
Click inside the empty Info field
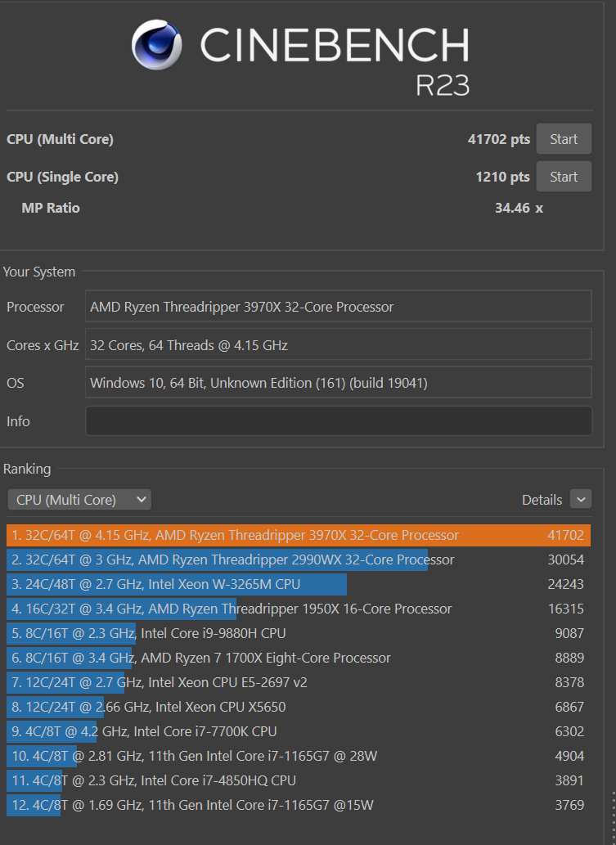(x=338, y=421)
